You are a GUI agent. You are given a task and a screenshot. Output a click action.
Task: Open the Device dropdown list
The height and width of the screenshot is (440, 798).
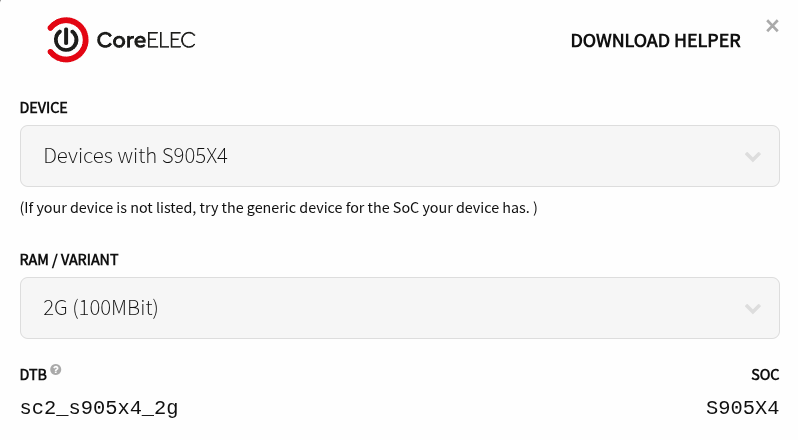(x=399, y=156)
